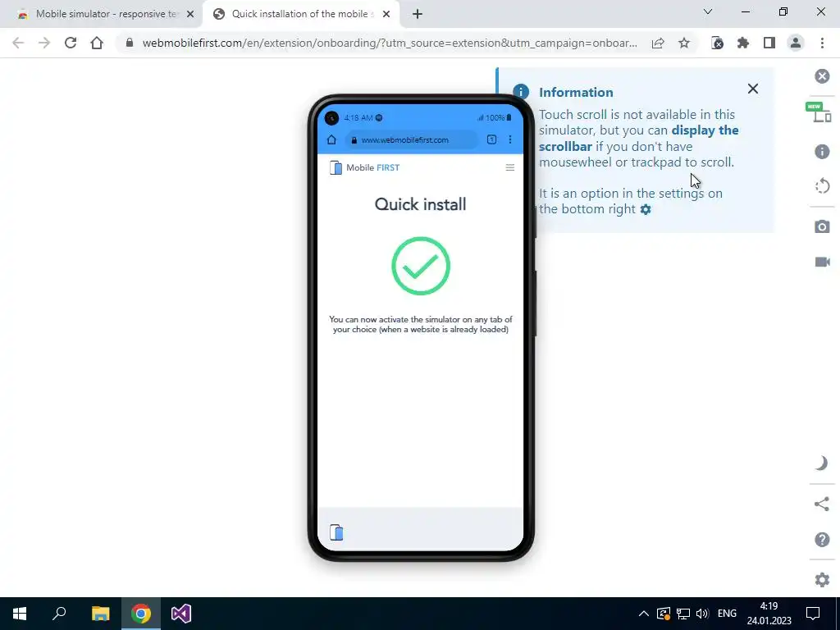Click the green checkmark circle
840x630 pixels.
pos(421,267)
